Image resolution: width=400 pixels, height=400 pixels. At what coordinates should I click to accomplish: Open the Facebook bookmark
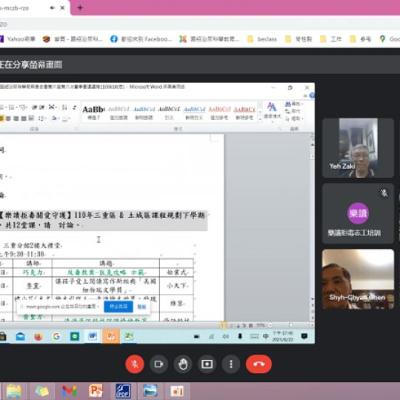(x=141, y=39)
